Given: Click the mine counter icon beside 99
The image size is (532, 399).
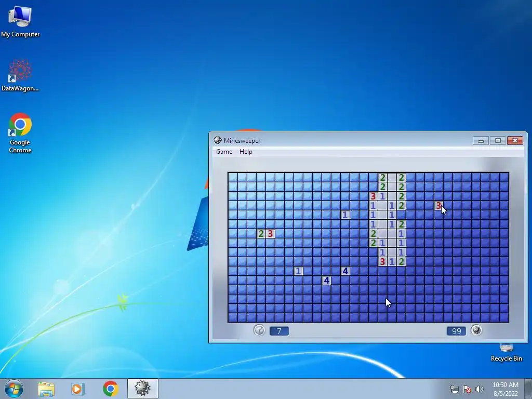Looking at the screenshot, I should (x=476, y=330).
